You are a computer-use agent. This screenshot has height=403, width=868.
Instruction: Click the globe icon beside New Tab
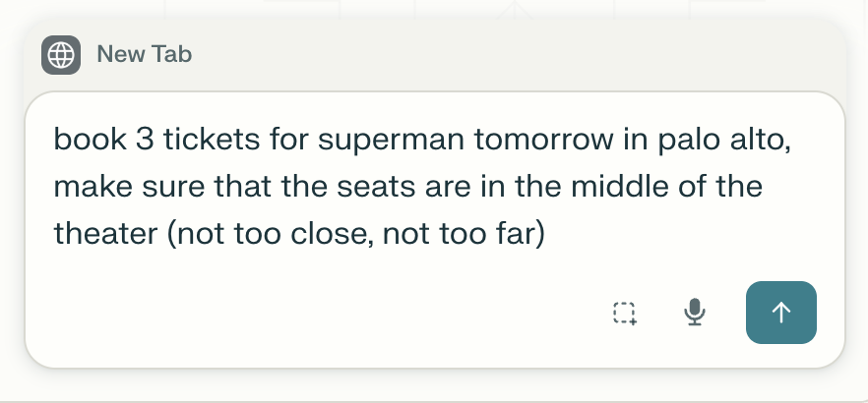61,55
